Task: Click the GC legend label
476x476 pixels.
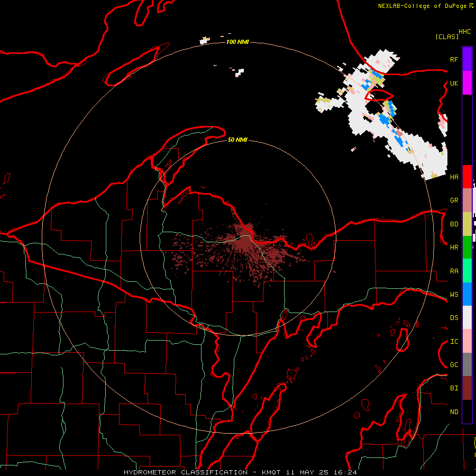Action: [x=454, y=365]
